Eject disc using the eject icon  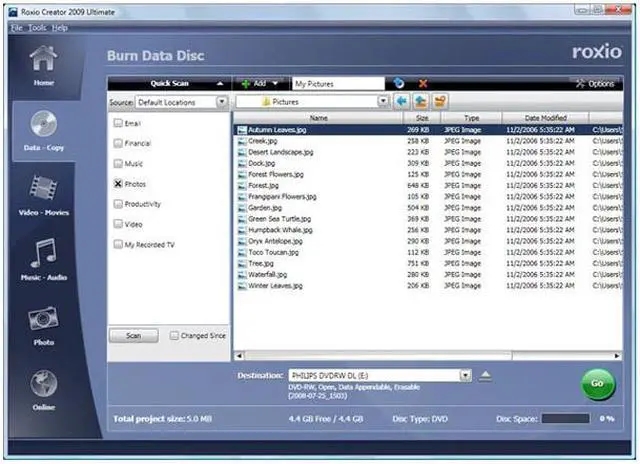pyautogui.click(x=486, y=376)
